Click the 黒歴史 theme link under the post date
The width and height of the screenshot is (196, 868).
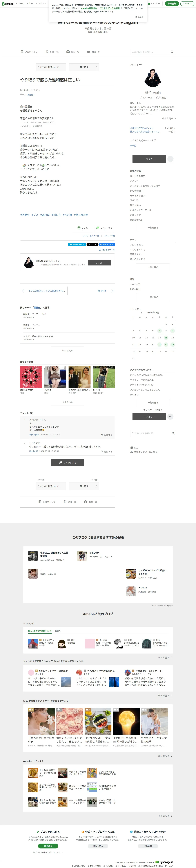coord(31,95)
